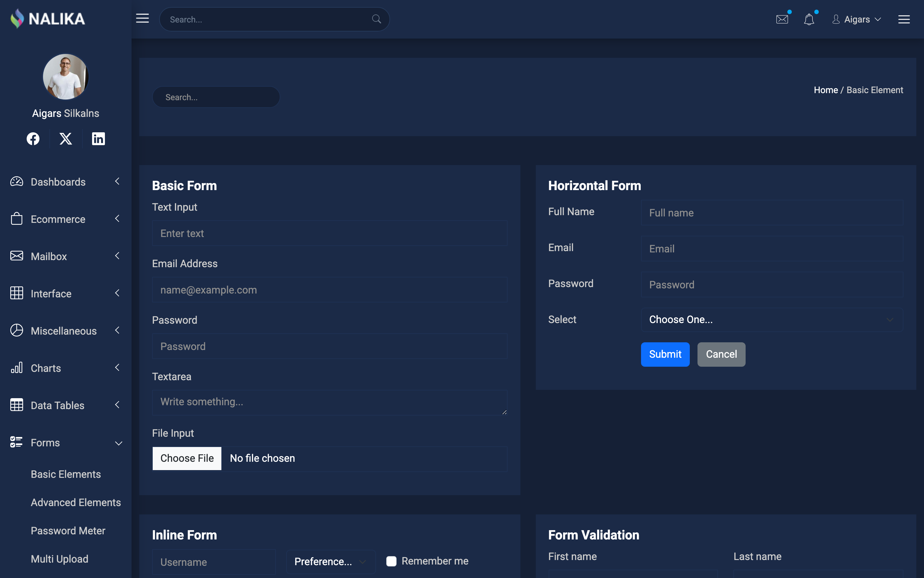Open the Preference... dropdown in Inline Form
The image size is (924, 578).
331,562
